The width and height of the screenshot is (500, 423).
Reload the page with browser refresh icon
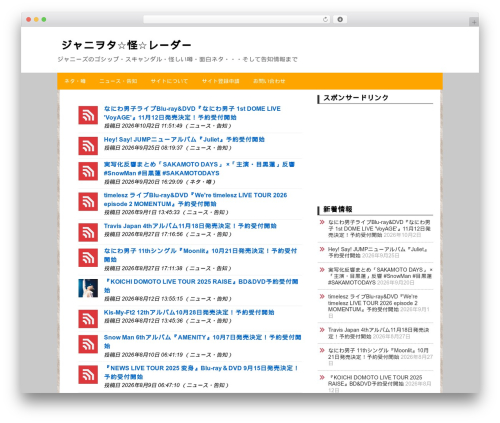(325, 19)
